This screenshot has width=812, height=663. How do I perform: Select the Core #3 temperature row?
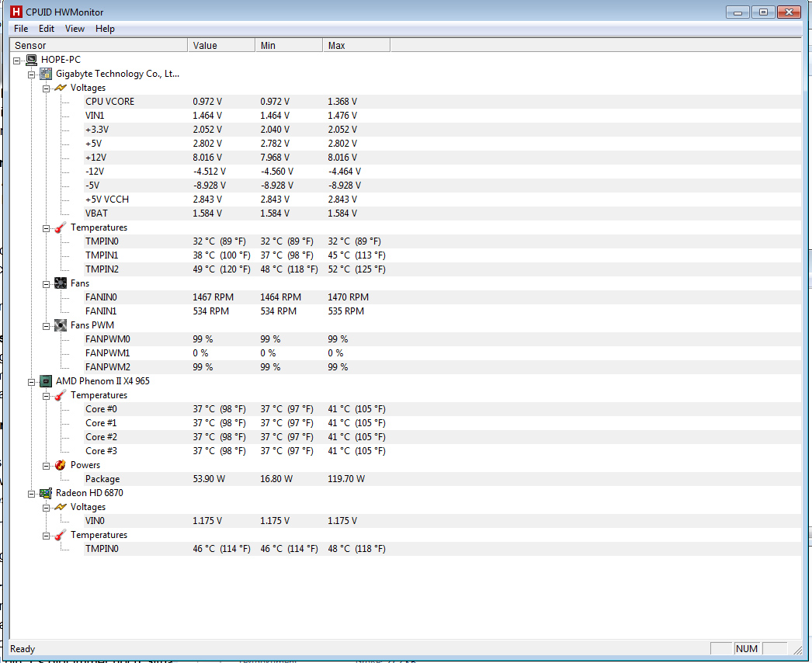(442, 451)
